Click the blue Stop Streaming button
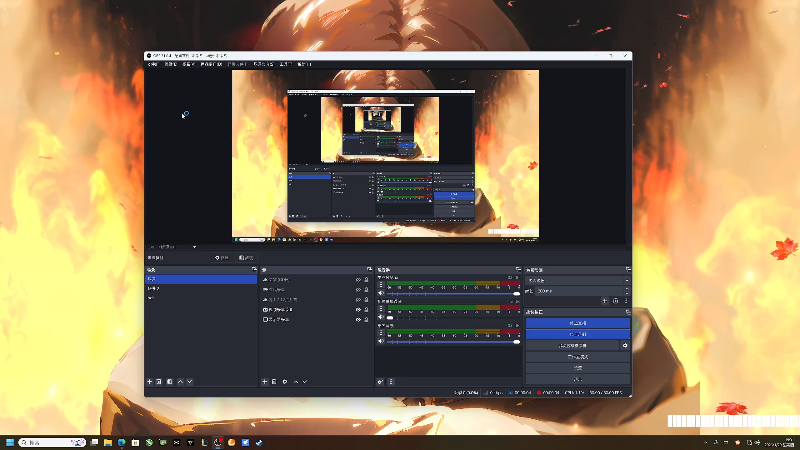This screenshot has height=450, width=800. [578, 323]
